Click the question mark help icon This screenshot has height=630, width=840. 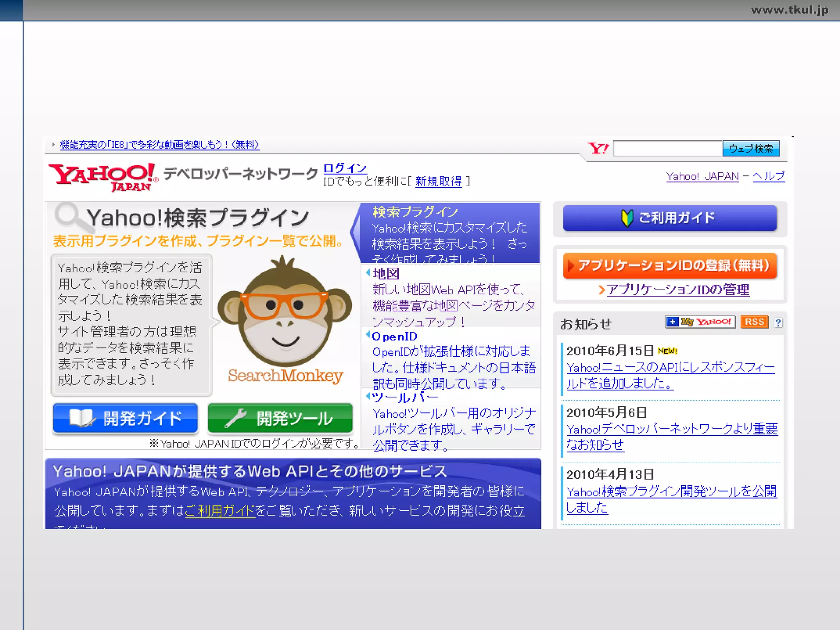778,323
